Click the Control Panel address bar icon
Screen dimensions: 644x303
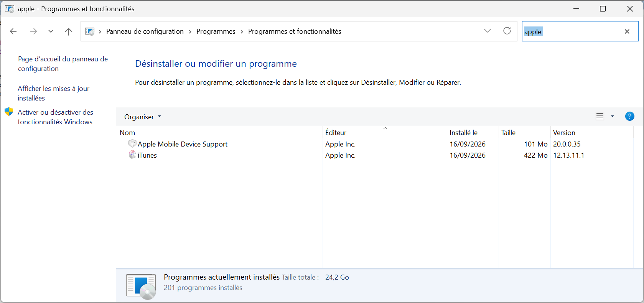pyautogui.click(x=90, y=31)
